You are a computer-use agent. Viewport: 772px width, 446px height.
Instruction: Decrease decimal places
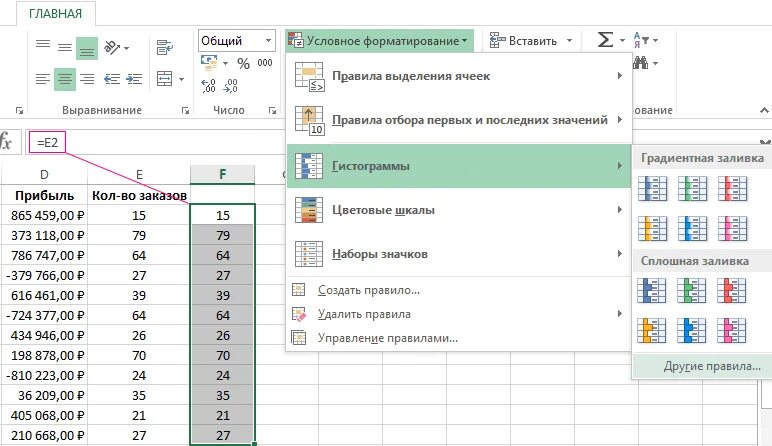(x=230, y=86)
